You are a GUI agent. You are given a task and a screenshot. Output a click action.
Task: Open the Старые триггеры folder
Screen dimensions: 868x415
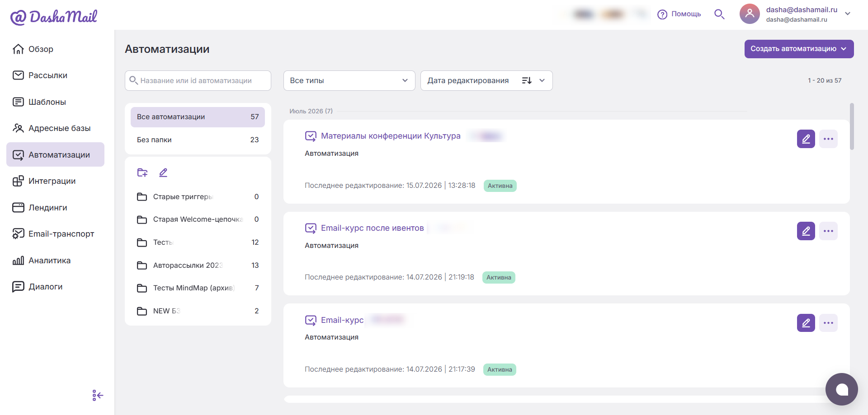pos(198,197)
